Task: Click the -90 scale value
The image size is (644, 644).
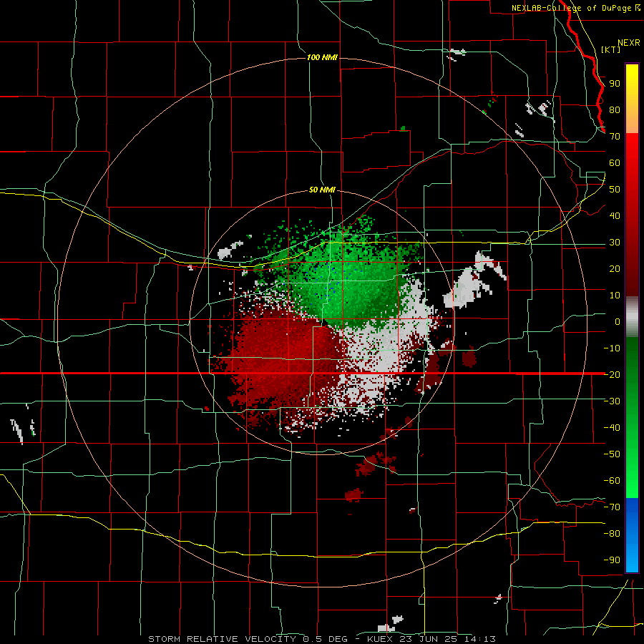Action: pyautogui.click(x=612, y=560)
